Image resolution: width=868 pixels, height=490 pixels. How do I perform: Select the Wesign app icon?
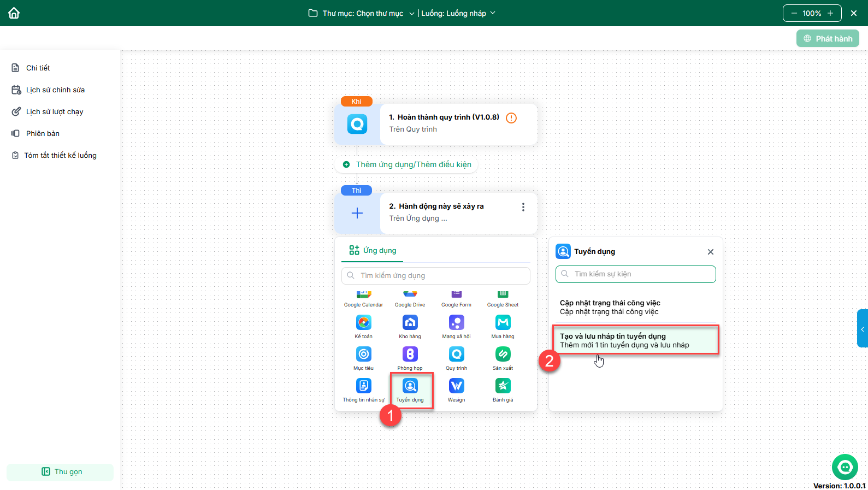click(x=456, y=386)
